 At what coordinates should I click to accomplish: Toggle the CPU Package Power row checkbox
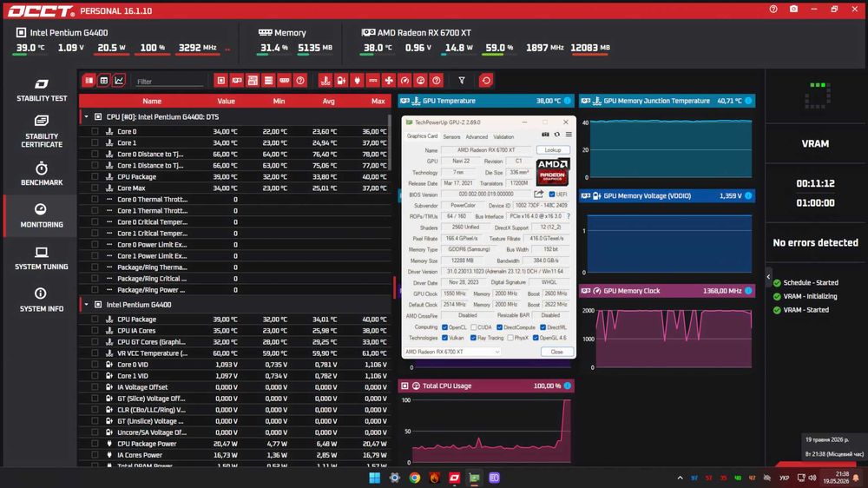click(95, 444)
